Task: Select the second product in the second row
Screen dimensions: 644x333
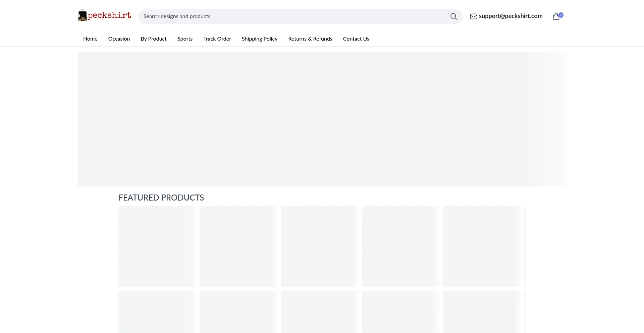Action: (238, 312)
